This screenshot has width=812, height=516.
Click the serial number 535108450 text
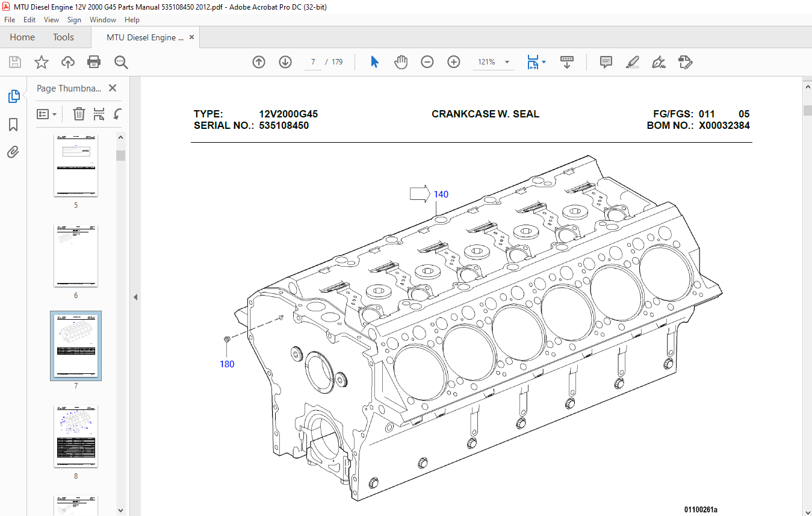[x=284, y=126]
